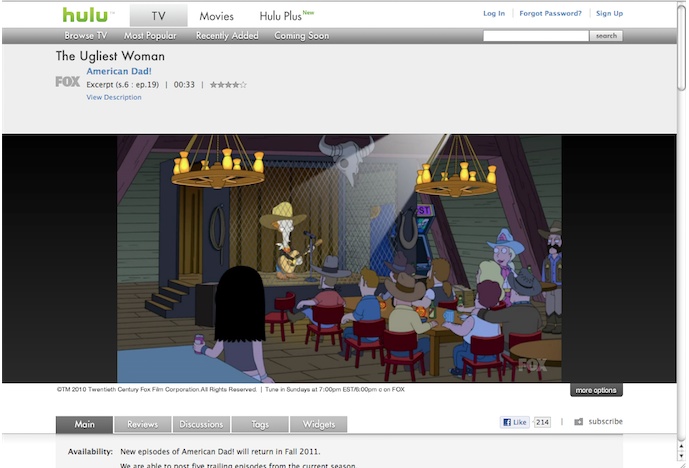Click the Log In link
Screen dimensions: 689x468
pyautogui.click(x=494, y=14)
